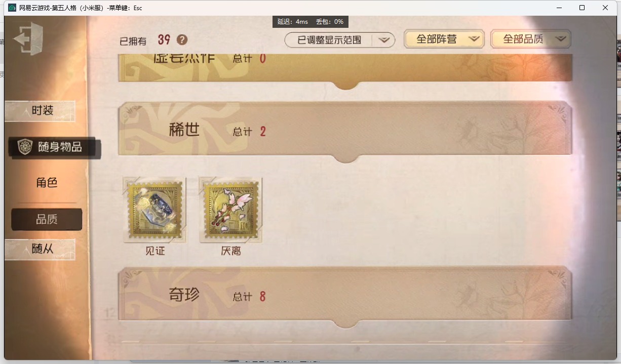Expand the 已调整显示范围 dropdown arrow
Screen dimensions: 621x364
(384, 40)
